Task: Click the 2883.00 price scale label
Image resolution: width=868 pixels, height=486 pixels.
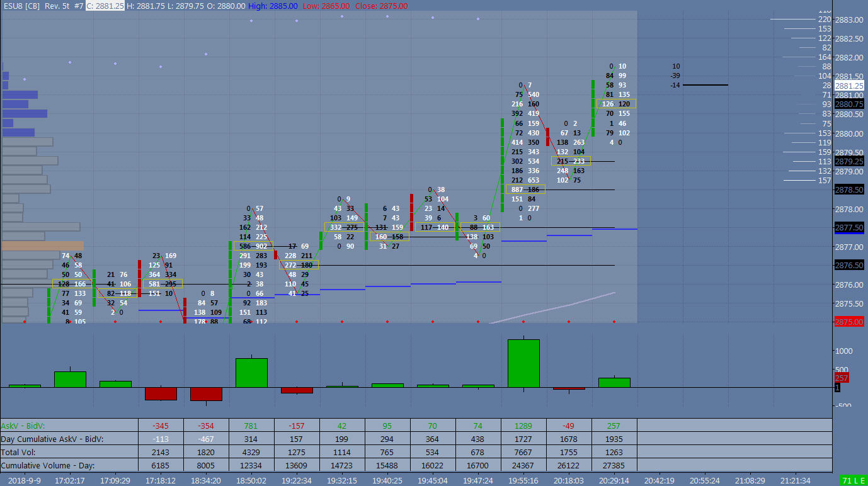Action: [x=849, y=20]
